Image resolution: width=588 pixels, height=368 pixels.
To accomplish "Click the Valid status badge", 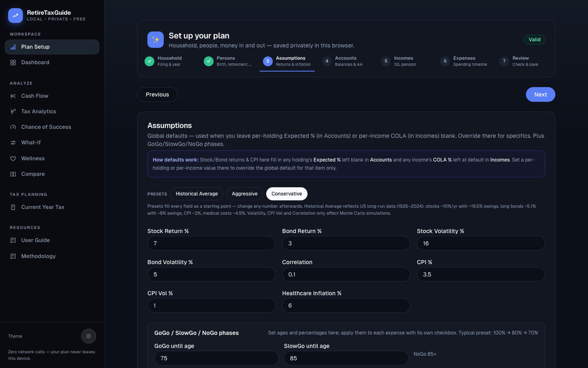I will point(535,40).
